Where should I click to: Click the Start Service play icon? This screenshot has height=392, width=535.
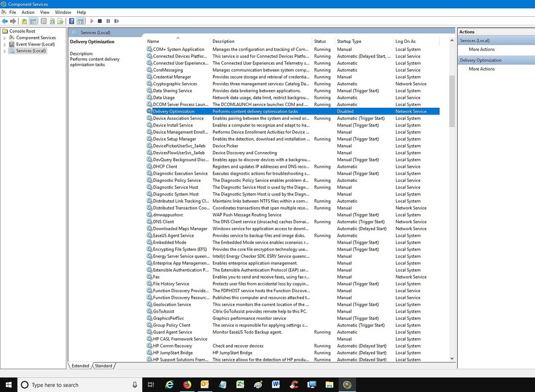91,21
